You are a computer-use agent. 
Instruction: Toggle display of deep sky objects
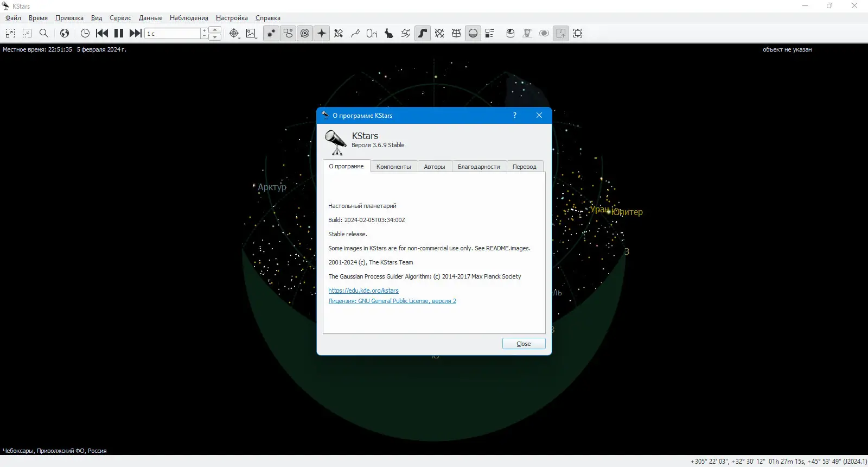pos(288,33)
